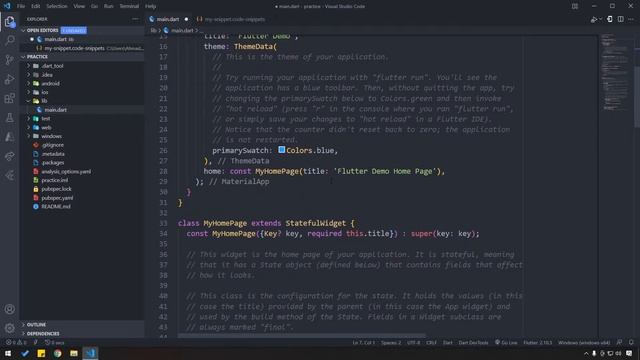The height and width of the screenshot is (360, 640).
Task: Open Explorer views ellipsis menu
Action: coord(135,19)
